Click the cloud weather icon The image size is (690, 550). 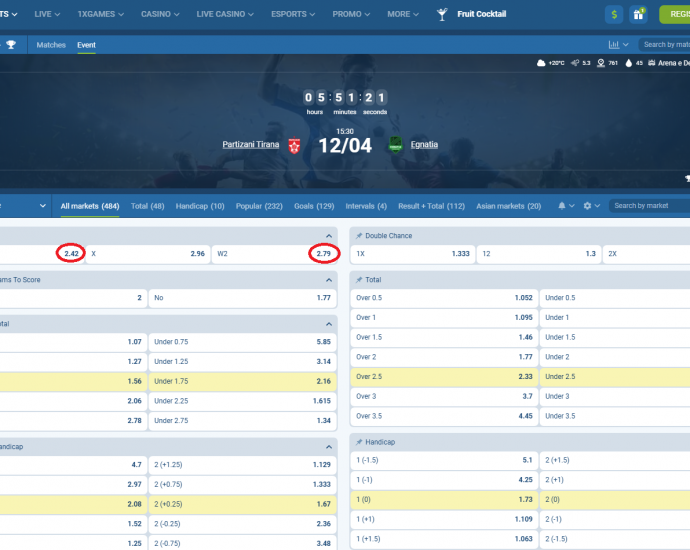pos(541,63)
